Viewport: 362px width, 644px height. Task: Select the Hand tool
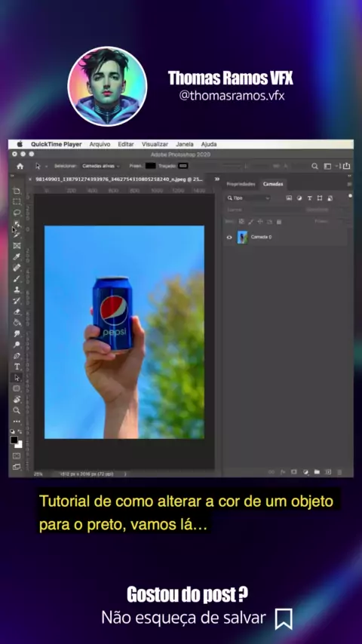pyautogui.click(x=17, y=399)
